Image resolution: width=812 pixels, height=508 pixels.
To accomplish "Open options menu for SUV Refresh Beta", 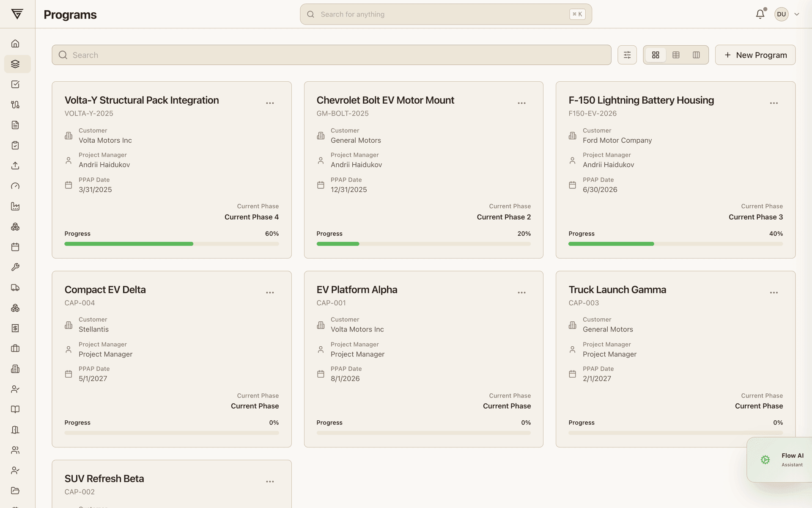I will click(x=270, y=482).
